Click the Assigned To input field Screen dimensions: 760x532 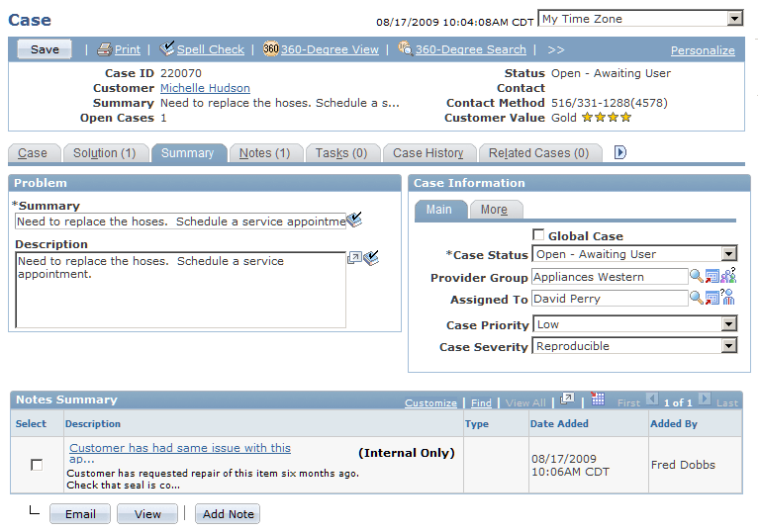(610, 299)
